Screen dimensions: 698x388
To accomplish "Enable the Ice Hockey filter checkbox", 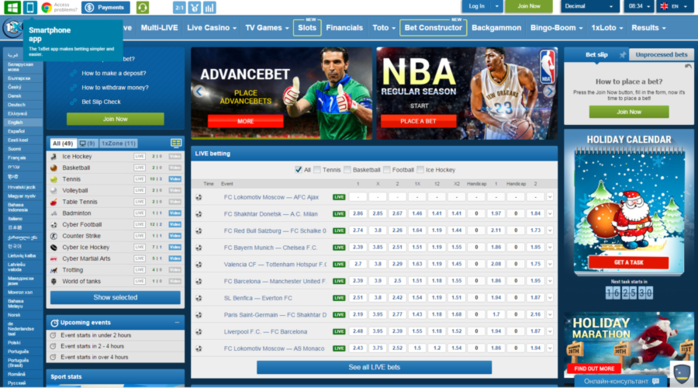I will point(420,170).
